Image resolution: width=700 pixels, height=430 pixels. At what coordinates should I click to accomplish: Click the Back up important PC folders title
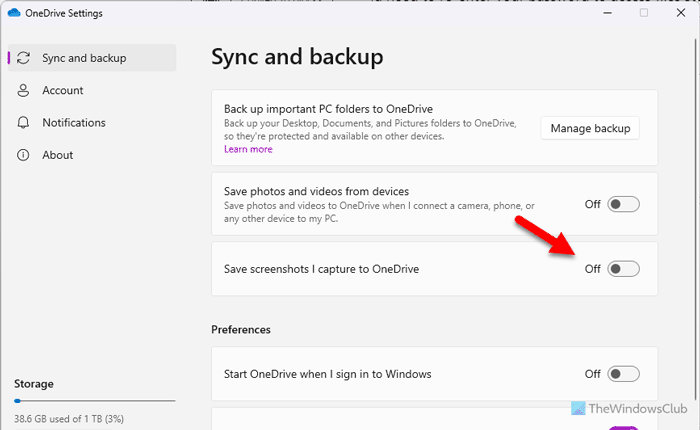[x=341, y=108]
